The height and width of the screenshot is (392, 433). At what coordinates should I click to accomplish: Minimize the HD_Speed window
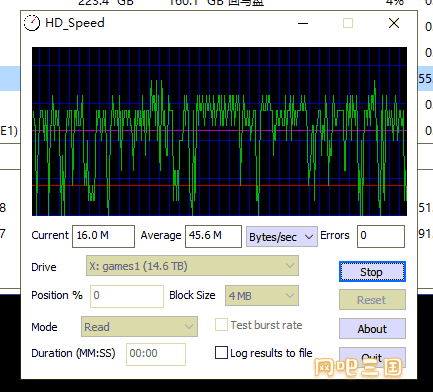click(x=303, y=23)
